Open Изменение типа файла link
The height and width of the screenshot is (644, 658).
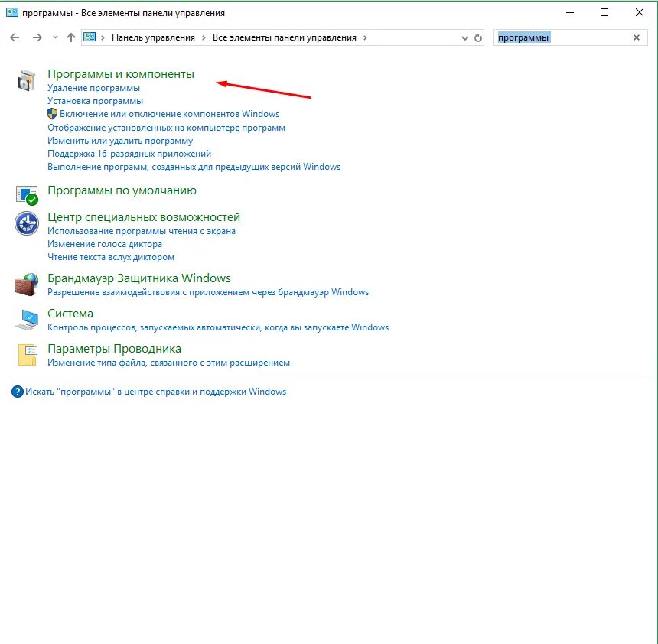click(168, 363)
